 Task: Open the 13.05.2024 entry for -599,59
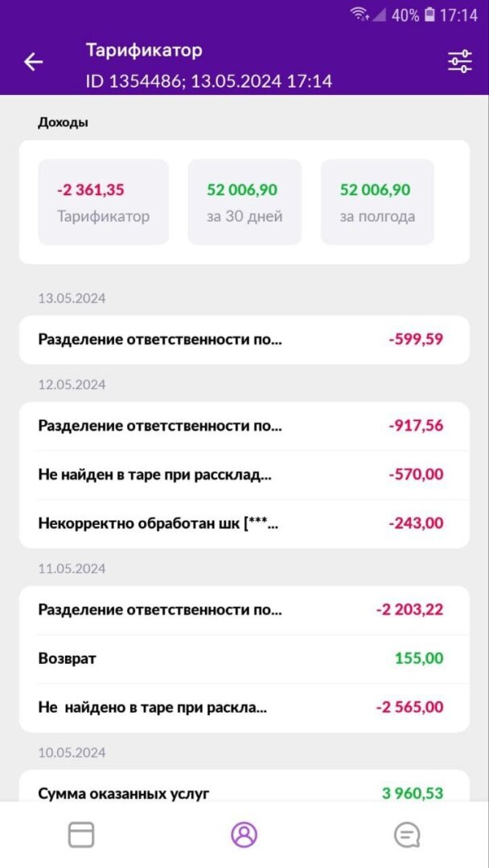tap(244, 339)
